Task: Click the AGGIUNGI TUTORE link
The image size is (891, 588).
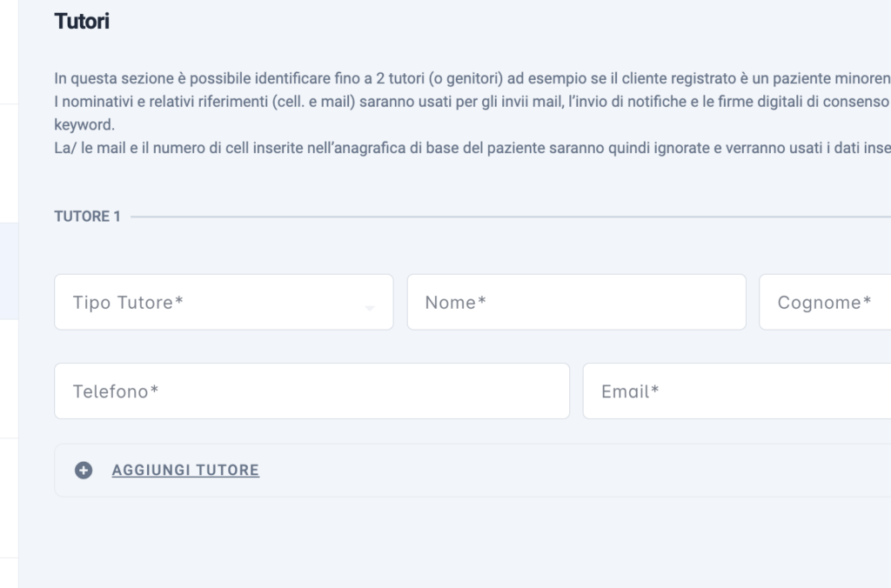Action: [x=185, y=471]
